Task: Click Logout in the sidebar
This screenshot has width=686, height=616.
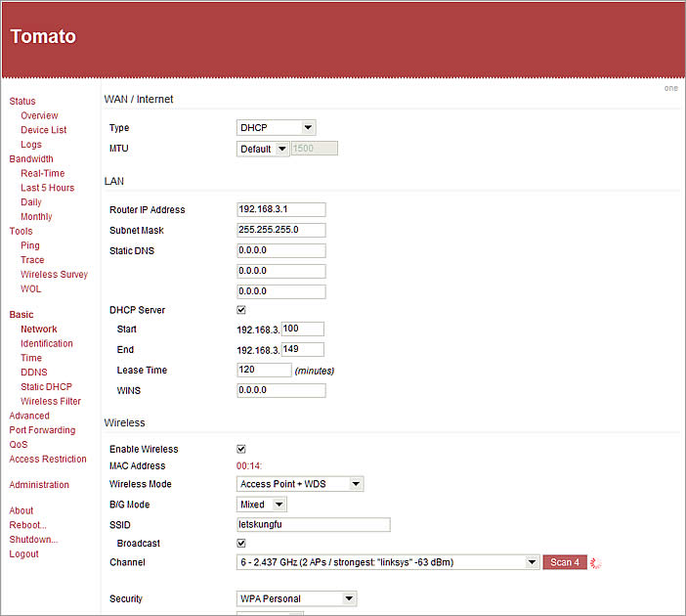Action: pos(24,554)
